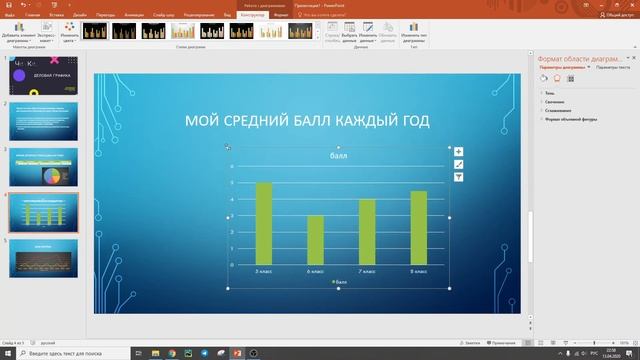
Task: Open the Change Colors (Изменить цвета) dropdown
Action: tap(69, 33)
